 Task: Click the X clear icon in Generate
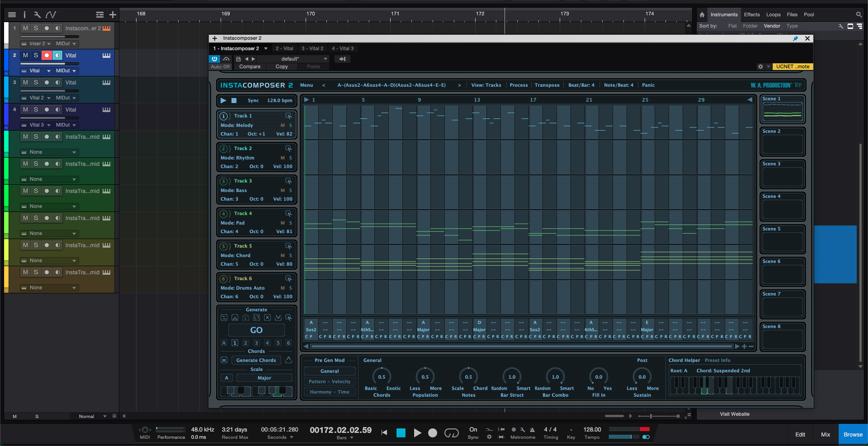pyautogui.click(x=267, y=318)
